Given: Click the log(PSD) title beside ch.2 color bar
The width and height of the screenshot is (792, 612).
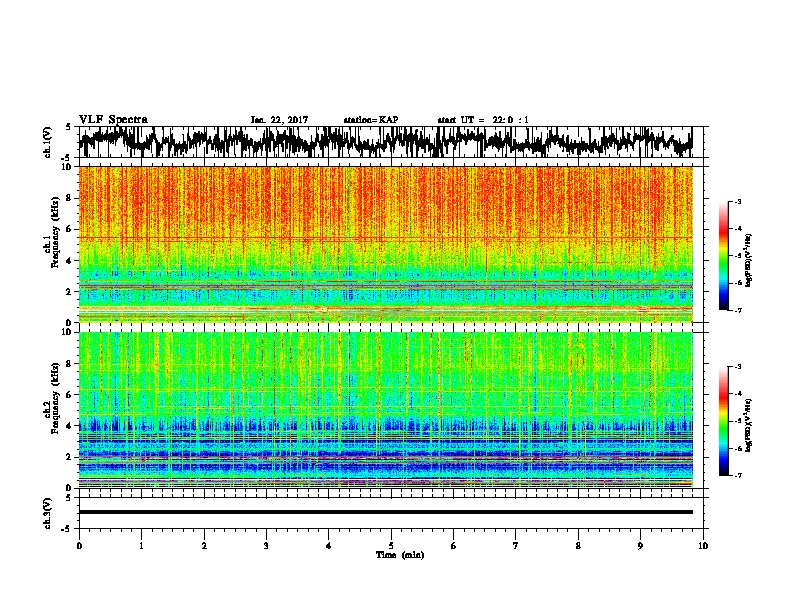Looking at the screenshot, I should (x=748, y=425).
